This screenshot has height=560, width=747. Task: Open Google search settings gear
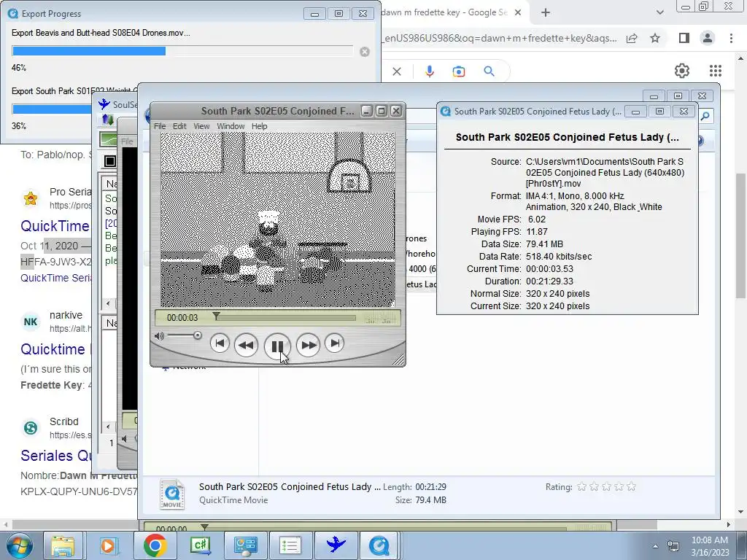pyautogui.click(x=682, y=71)
